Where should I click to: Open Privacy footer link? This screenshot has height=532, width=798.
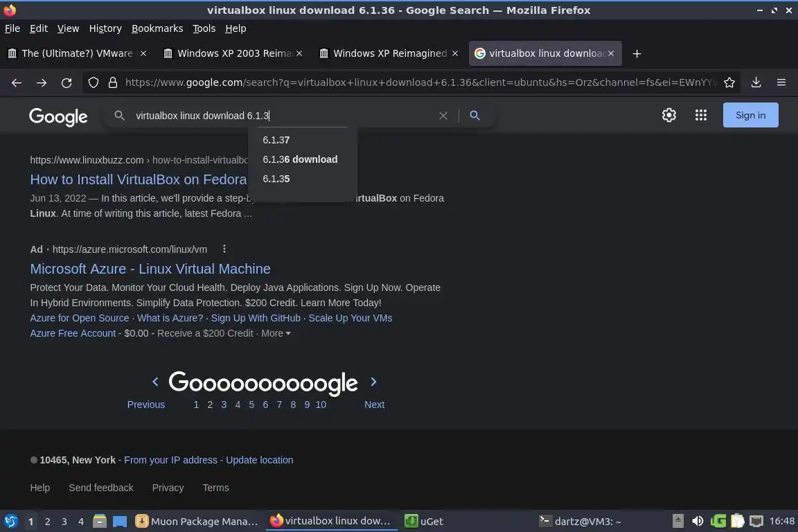(168, 488)
